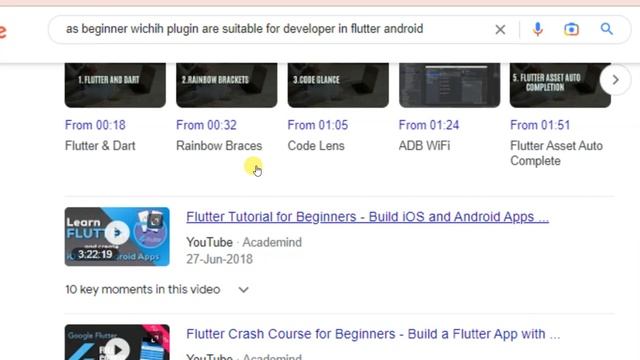Start voice search with the microphone icon
Image resolution: width=640 pixels, height=360 pixels.
point(538,29)
